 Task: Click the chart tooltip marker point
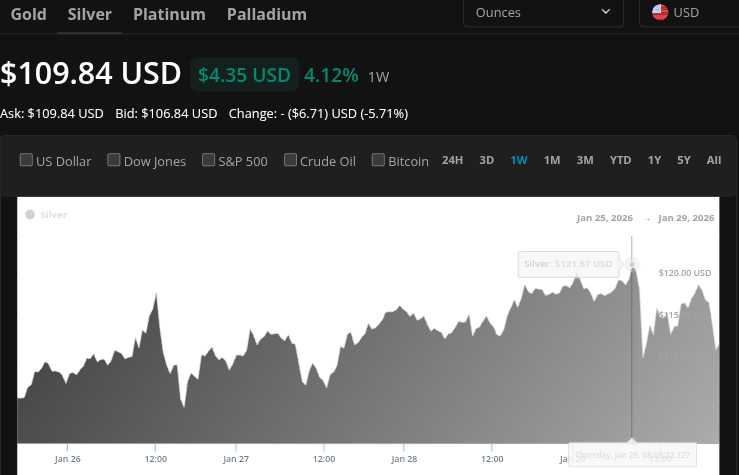[632, 264]
